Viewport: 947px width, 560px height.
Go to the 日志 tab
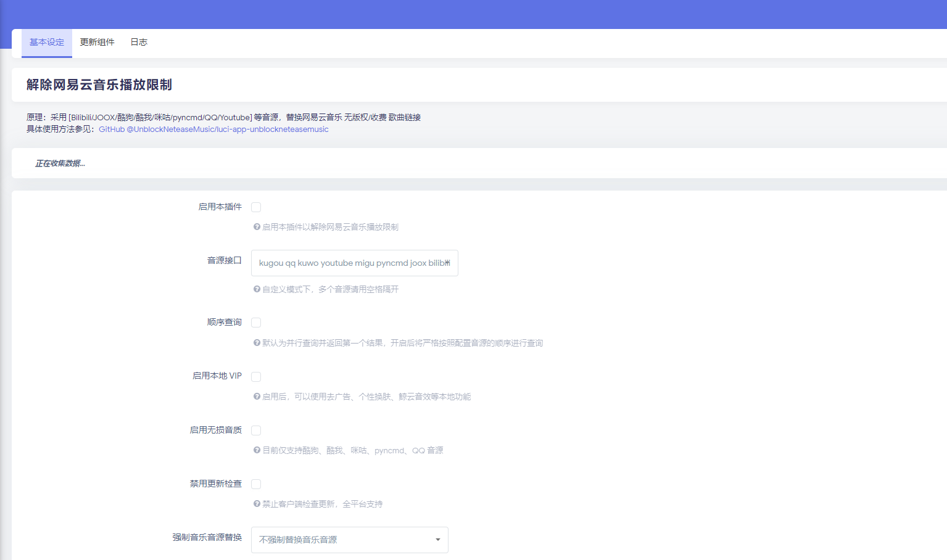tap(139, 43)
